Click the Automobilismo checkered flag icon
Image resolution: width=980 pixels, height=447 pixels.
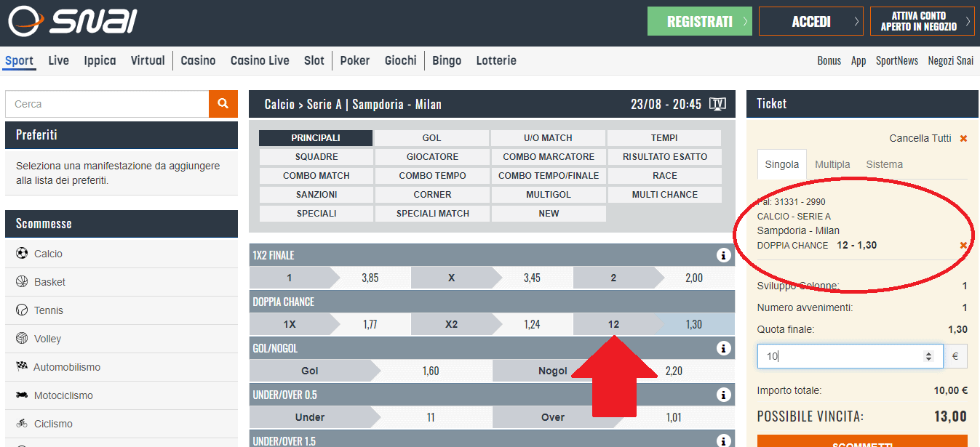21,367
